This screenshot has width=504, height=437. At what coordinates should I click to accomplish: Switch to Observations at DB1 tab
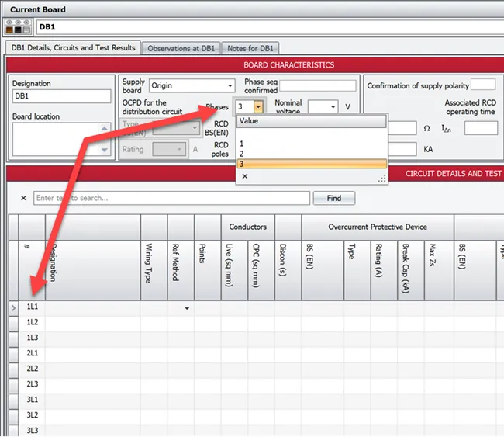(182, 48)
